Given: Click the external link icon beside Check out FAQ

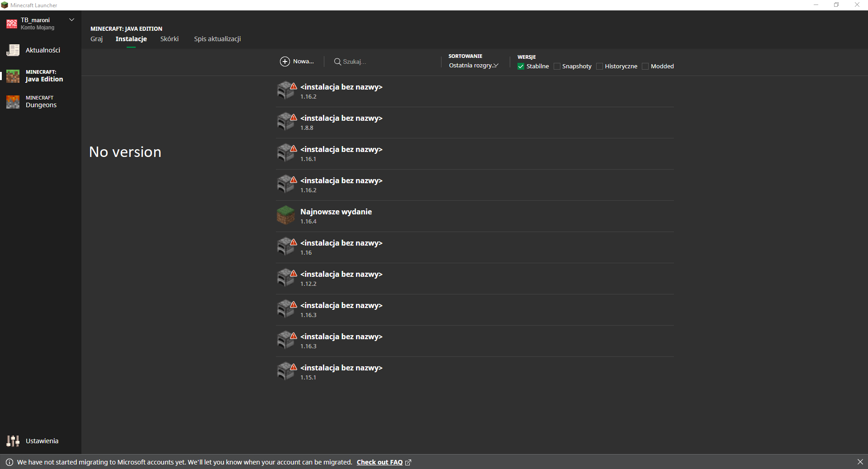Looking at the screenshot, I should tap(408, 462).
